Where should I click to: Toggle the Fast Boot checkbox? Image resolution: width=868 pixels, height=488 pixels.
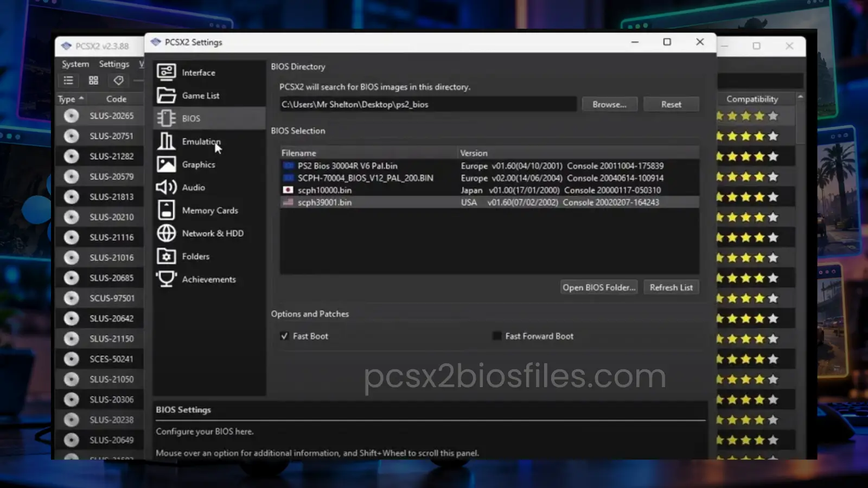click(x=284, y=336)
